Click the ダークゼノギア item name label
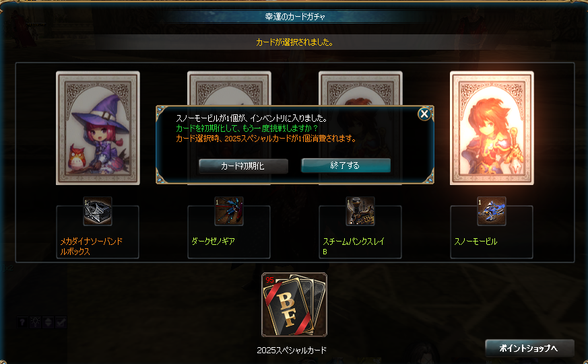 [213, 241]
